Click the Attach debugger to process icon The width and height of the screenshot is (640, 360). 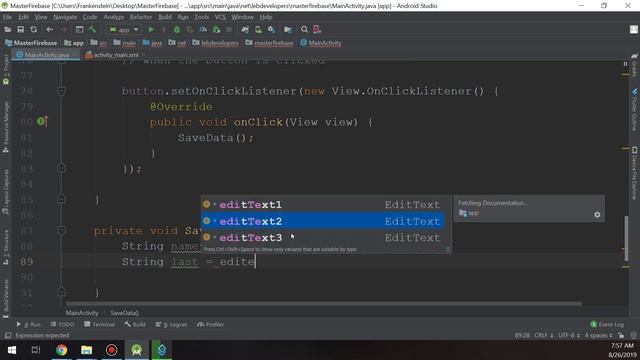(x=216, y=29)
